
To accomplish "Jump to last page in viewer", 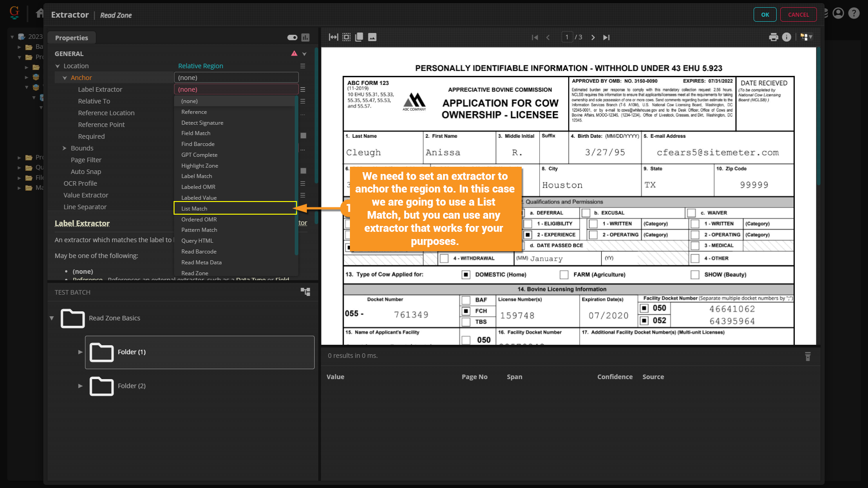I will click(606, 38).
